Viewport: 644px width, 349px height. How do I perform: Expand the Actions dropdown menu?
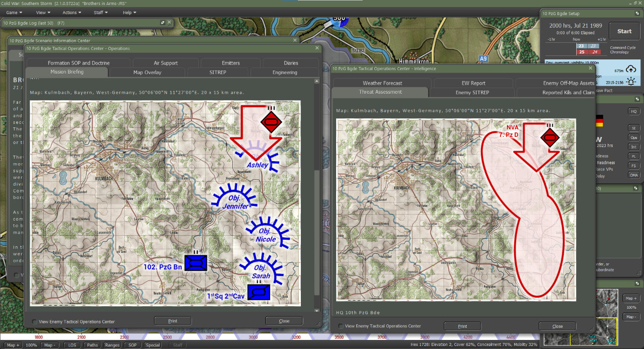pyautogui.click(x=72, y=12)
